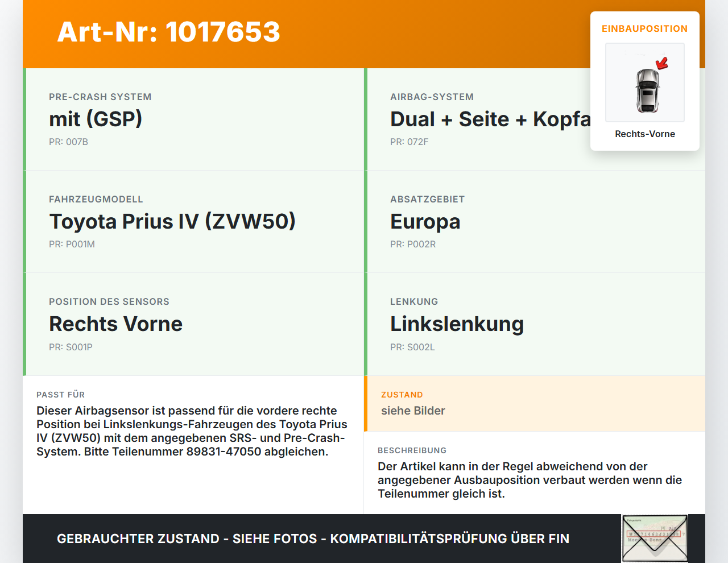The image size is (728, 563).
Task: Click the PR: P002R code
Action: click(413, 245)
